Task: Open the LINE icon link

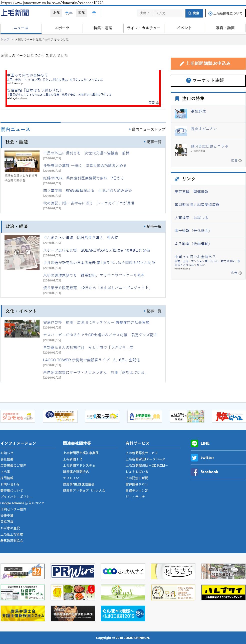Action: point(194,443)
